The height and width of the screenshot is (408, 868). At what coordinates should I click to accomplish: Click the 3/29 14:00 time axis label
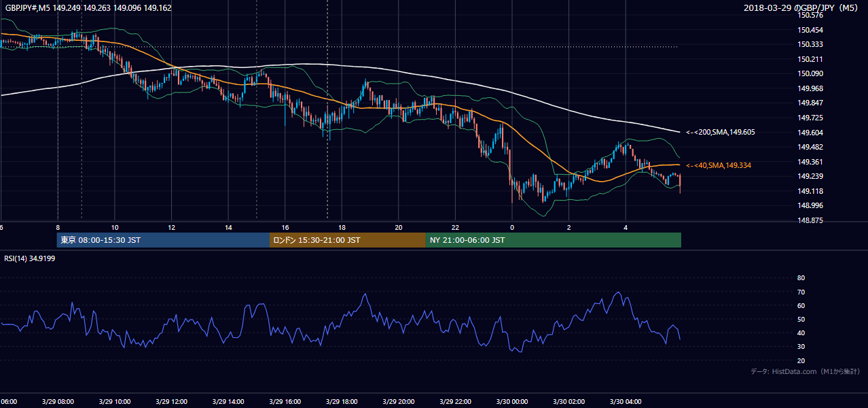click(228, 401)
